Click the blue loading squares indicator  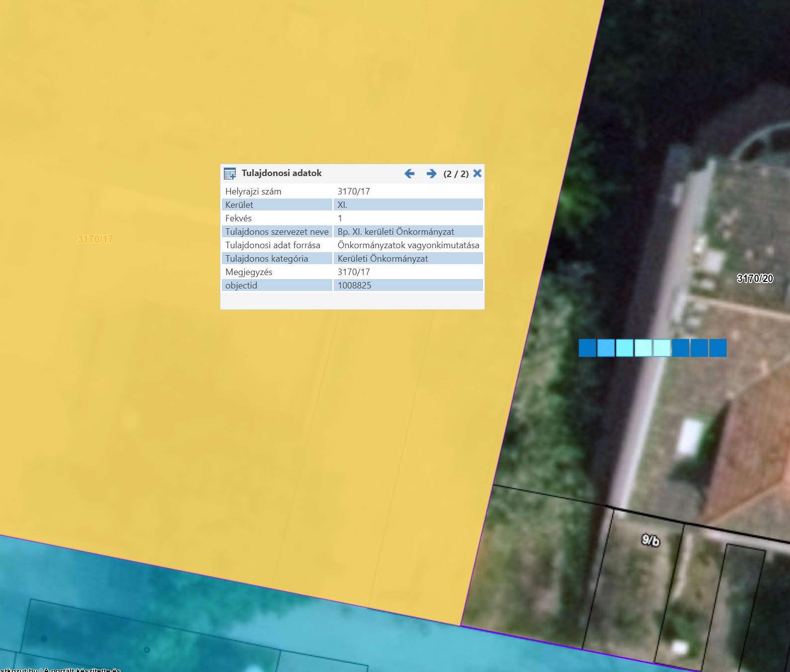(652, 348)
